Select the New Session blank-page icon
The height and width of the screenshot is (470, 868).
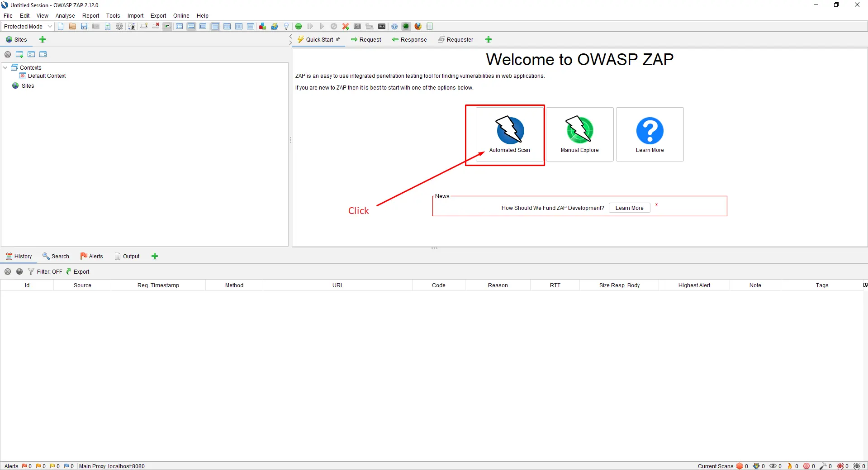(61, 26)
